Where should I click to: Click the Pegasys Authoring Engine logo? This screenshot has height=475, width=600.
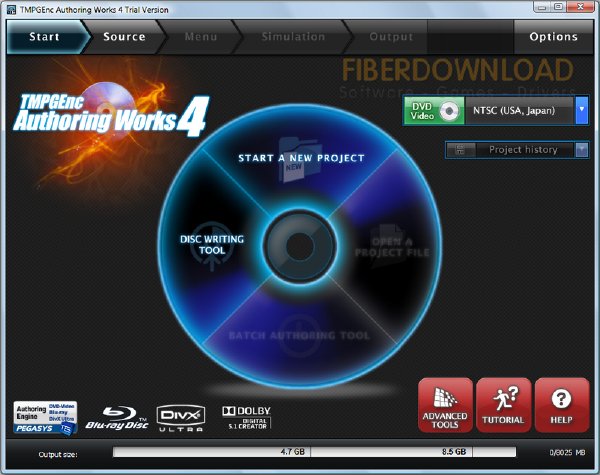pos(45,418)
